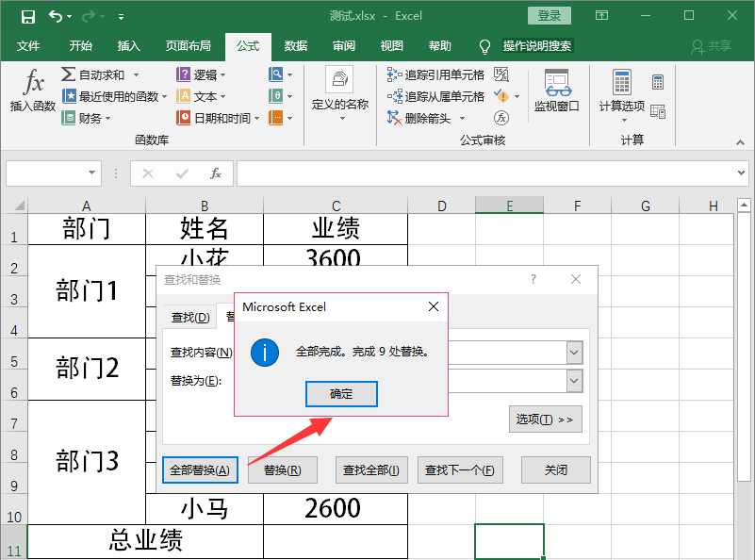
Task: Open Lookup and Reference functions
Action: (280, 74)
